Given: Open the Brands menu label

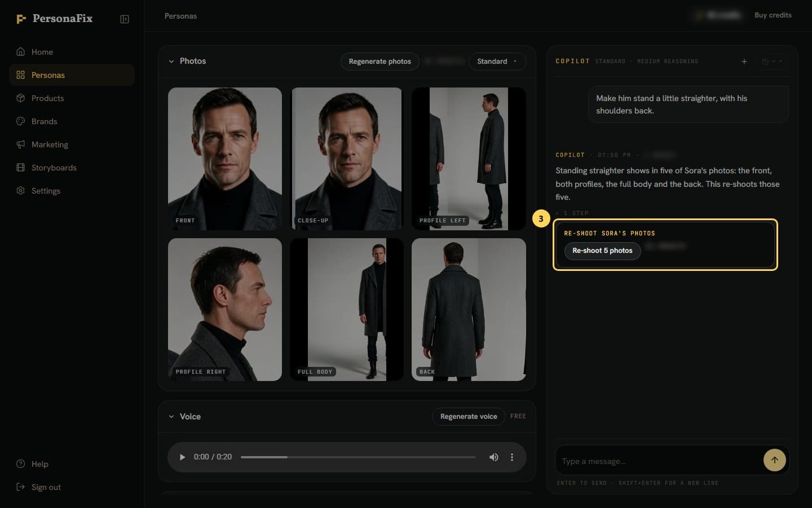Looking at the screenshot, I should coord(45,121).
